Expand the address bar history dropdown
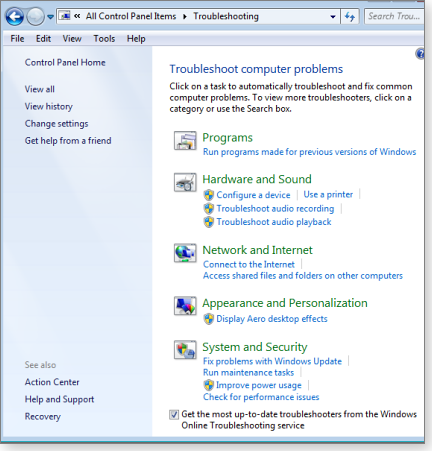432x451 pixels. tap(333, 16)
